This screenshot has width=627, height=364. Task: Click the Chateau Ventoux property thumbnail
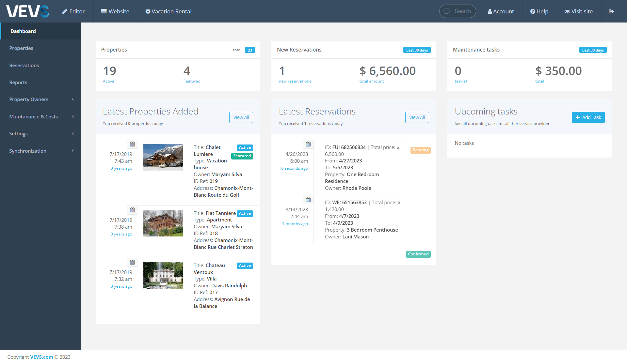coord(163,275)
